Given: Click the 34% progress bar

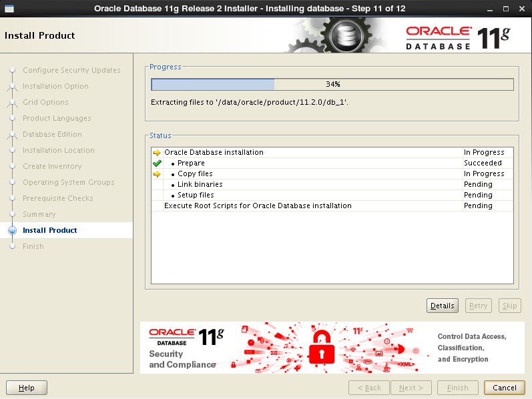Looking at the screenshot, I should 332,85.
